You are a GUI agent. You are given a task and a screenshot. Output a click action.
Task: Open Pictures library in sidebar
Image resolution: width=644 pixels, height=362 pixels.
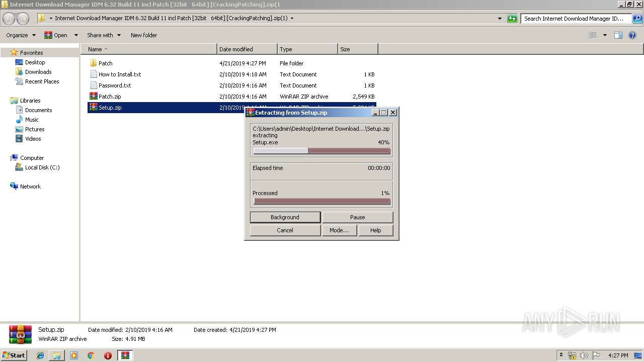point(35,129)
